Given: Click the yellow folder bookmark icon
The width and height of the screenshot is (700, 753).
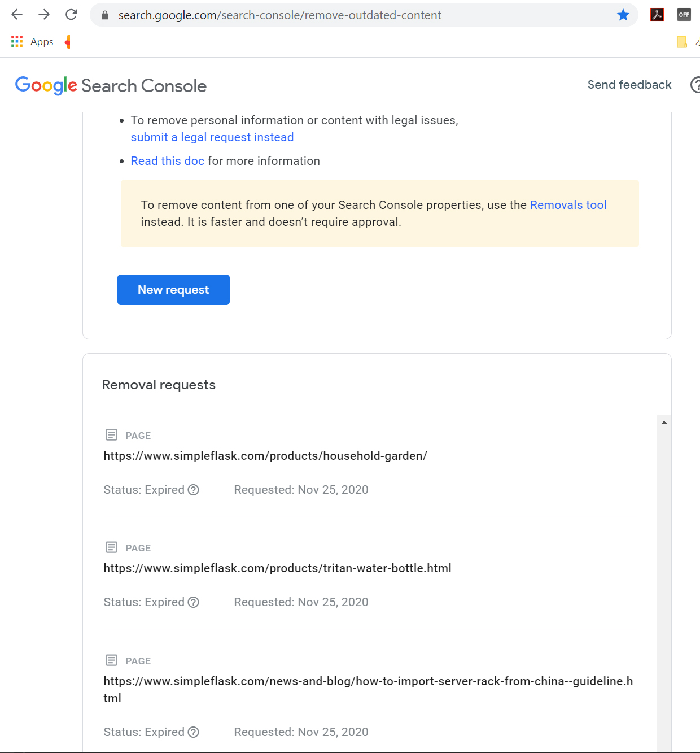Looking at the screenshot, I should click(x=682, y=42).
